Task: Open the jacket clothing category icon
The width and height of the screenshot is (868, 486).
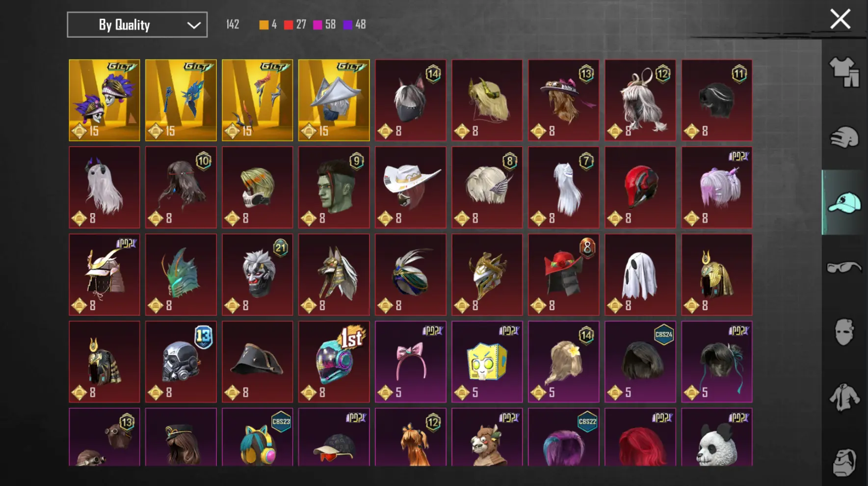Action: 844,397
